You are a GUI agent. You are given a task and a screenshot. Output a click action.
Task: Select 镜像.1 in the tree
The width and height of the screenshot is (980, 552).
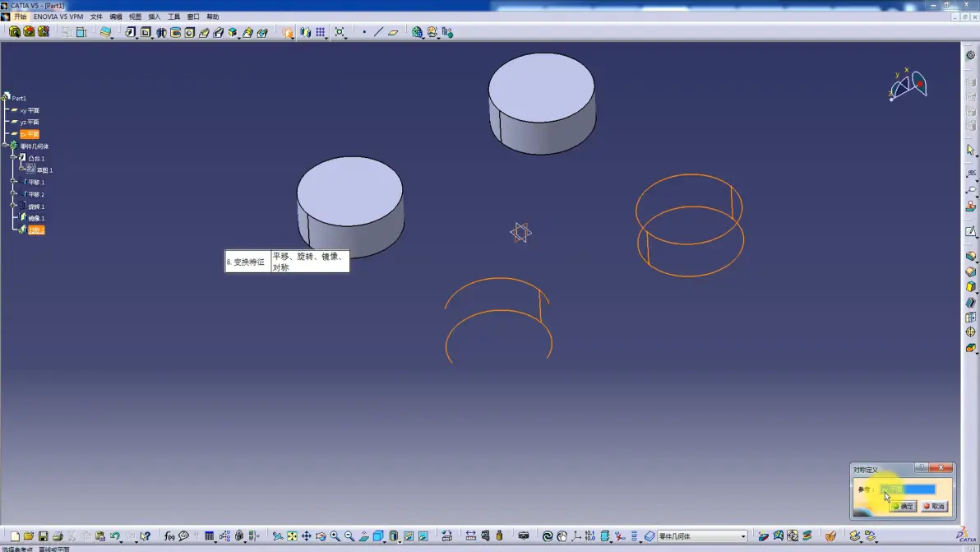[x=36, y=218]
